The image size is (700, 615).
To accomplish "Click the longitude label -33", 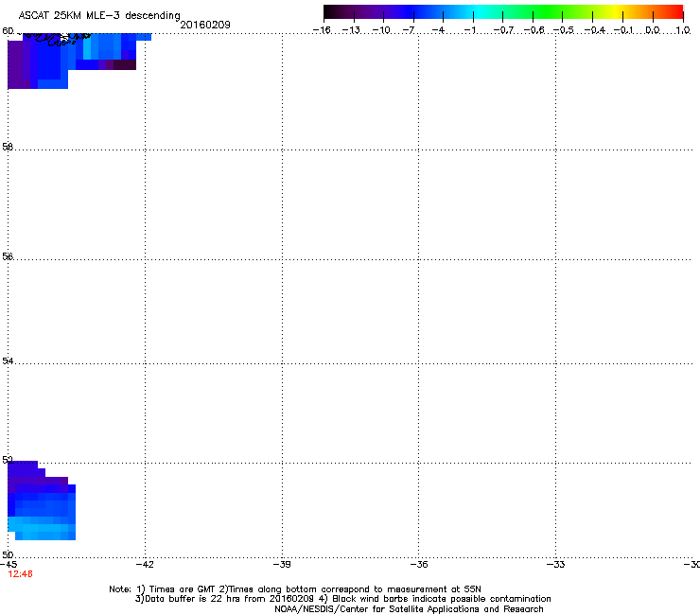I will pos(555,565).
